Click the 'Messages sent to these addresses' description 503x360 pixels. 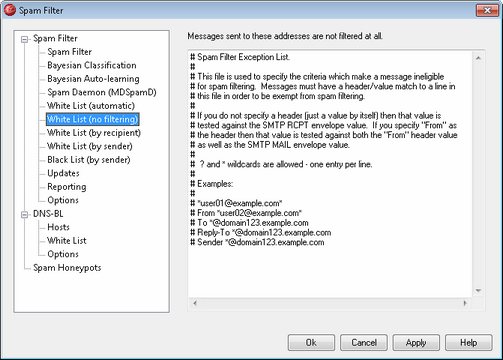click(x=285, y=36)
